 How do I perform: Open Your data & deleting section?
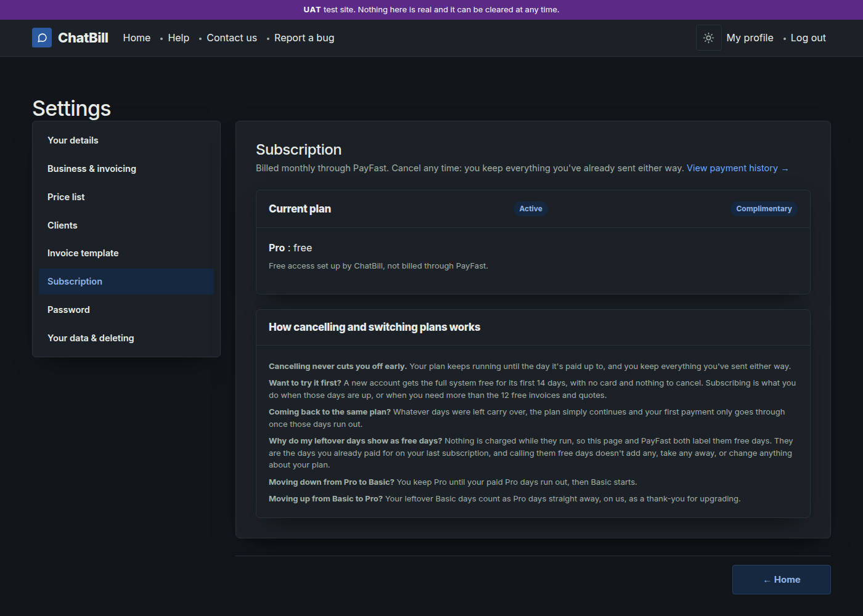tap(126, 338)
